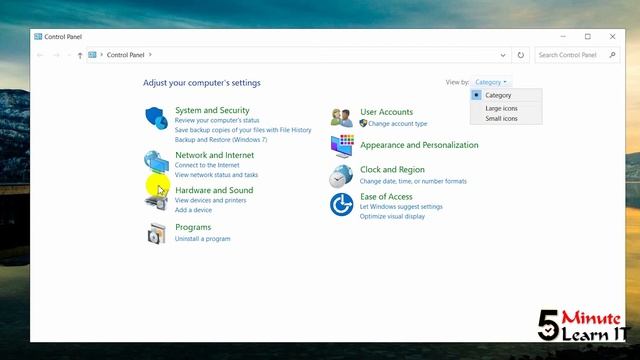The height and width of the screenshot is (360, 640).
Task: Click the up arrow navigation icon
Action: (x=80, y=55)
